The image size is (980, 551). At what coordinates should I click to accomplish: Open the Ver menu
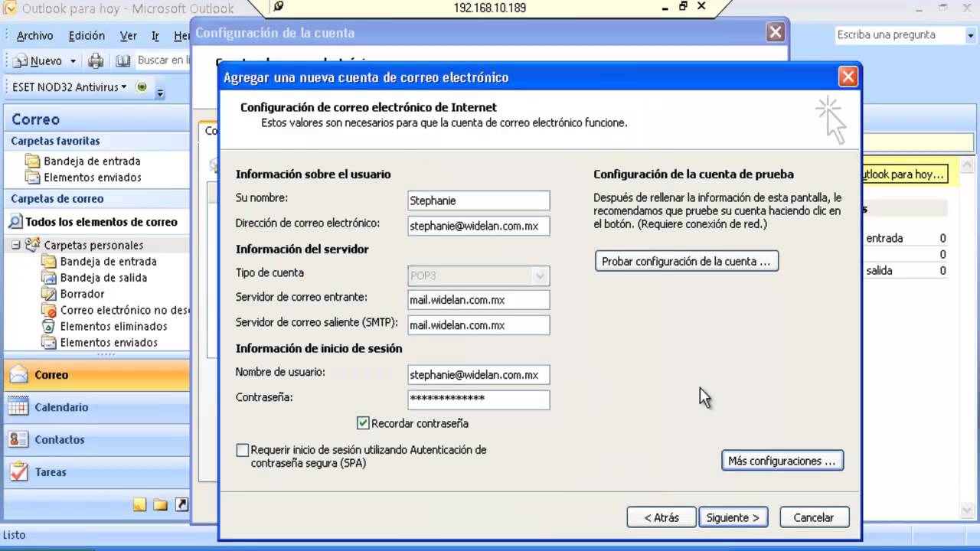click(128, 35)
